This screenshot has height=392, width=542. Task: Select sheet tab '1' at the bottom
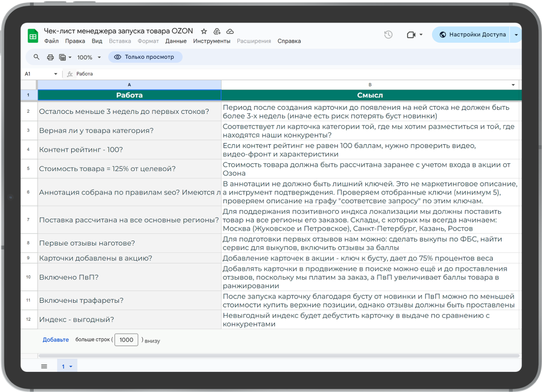coord(63,366)
